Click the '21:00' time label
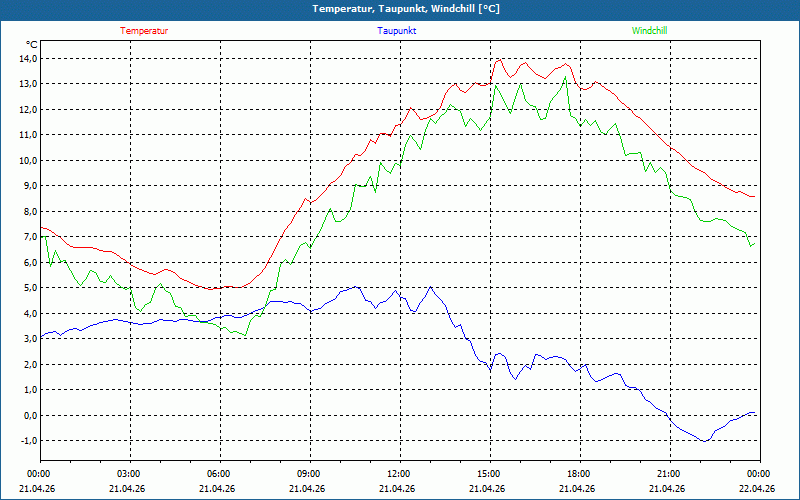The width and height of the screenshot is (800, 500). [667, 474]
